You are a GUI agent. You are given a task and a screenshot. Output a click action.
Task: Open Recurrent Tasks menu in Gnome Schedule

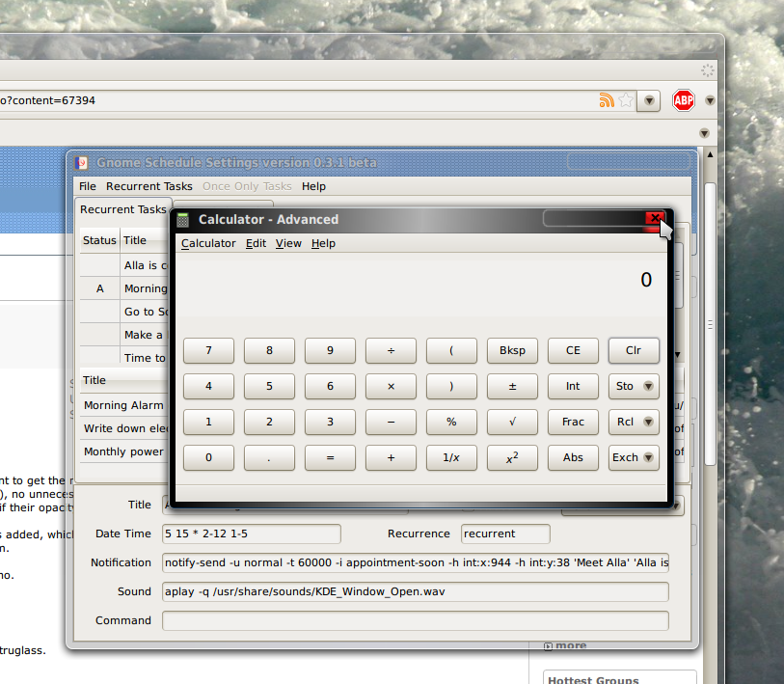(149, 186)
